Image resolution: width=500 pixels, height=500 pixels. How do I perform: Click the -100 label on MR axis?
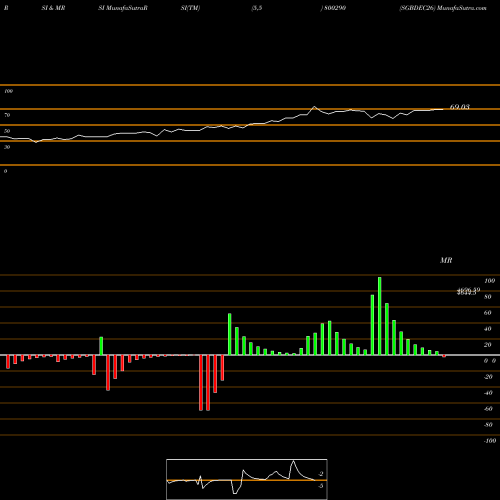point(490,441)
